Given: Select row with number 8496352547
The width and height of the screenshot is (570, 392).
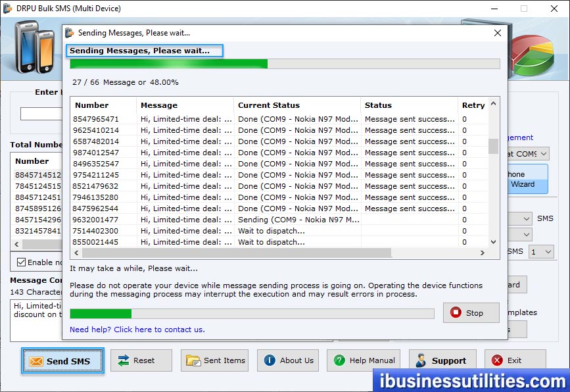Looking at the screenshot, I should (x=279, y=164).
